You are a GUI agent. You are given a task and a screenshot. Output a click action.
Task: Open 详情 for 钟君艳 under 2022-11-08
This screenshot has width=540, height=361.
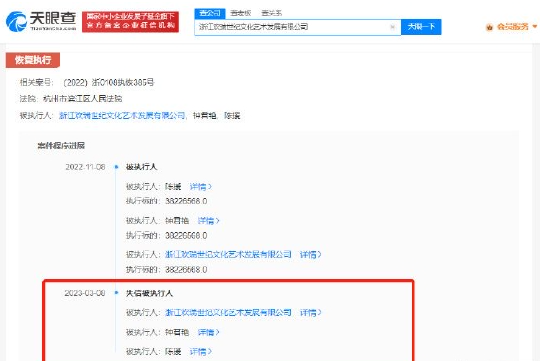209,220
